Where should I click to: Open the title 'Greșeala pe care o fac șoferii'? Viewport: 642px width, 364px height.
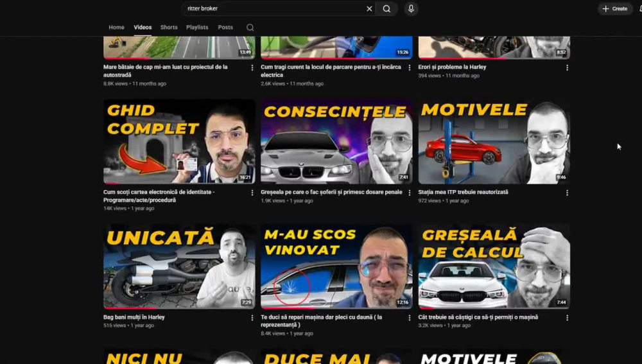(331, 192)
